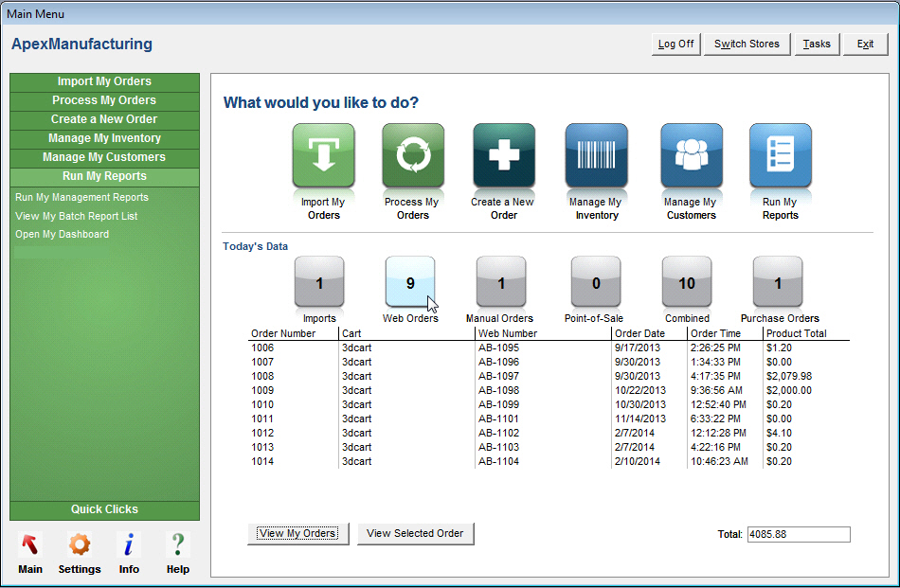The image size is (900, 588).
Task: Open the Process My Orders icon
Action: click(412, 156)
